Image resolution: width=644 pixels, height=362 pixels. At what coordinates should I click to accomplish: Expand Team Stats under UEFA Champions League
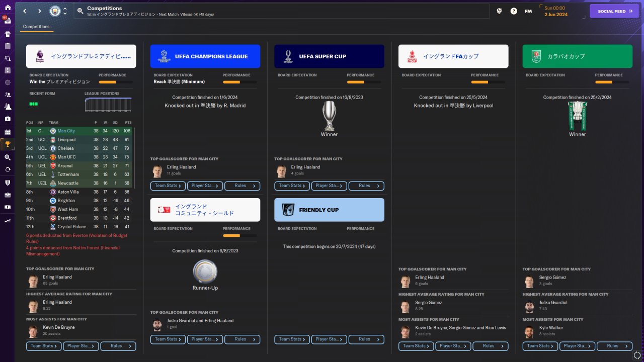coord(169,186)
